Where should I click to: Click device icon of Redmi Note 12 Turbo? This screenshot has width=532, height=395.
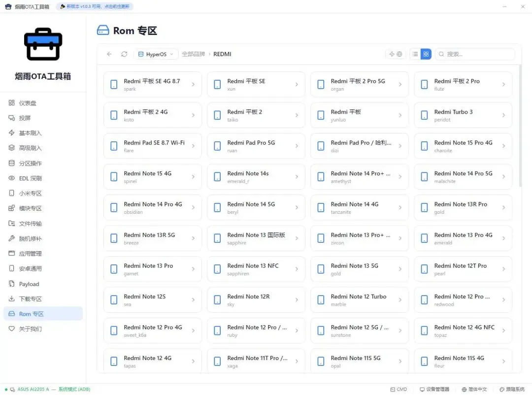[321, 299]
